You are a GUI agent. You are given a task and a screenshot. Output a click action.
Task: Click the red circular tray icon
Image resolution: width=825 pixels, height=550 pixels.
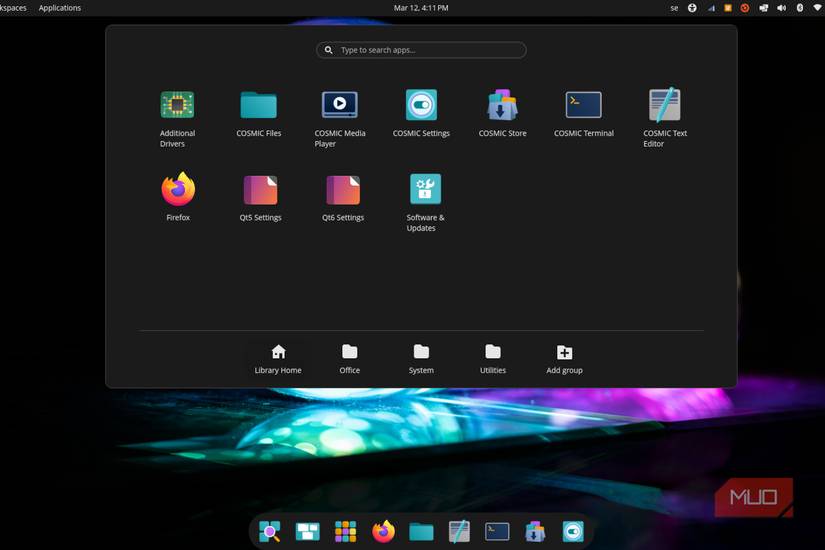click(744, 8)
